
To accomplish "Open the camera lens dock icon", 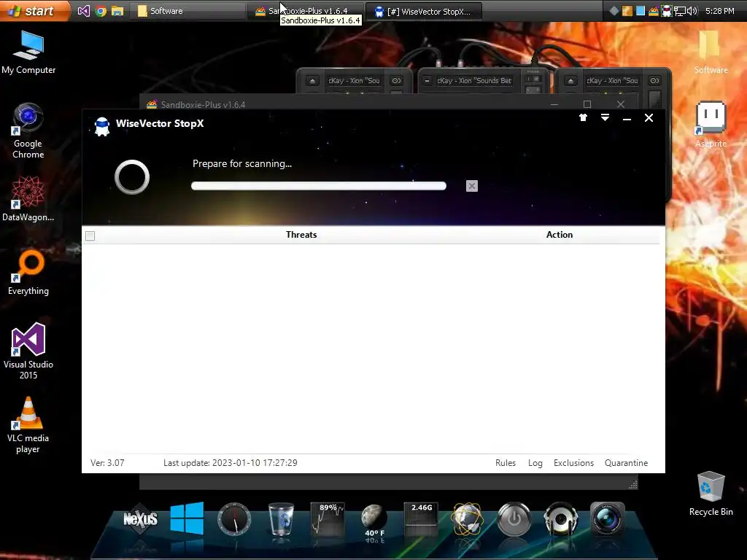I will (x=608, y=518).
